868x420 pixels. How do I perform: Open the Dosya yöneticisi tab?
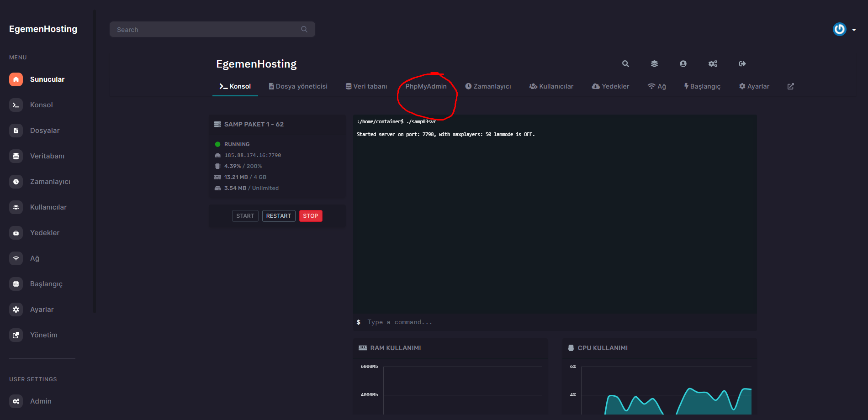pos(298,86)
